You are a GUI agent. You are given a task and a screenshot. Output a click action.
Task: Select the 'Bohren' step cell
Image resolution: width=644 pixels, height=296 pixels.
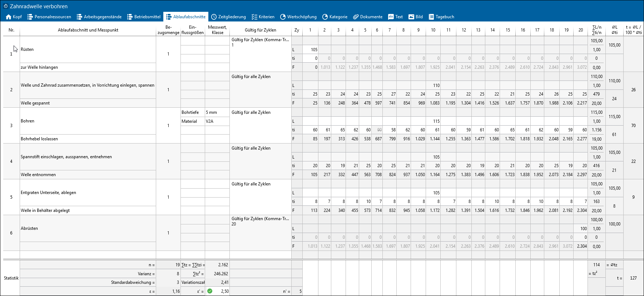88,121
